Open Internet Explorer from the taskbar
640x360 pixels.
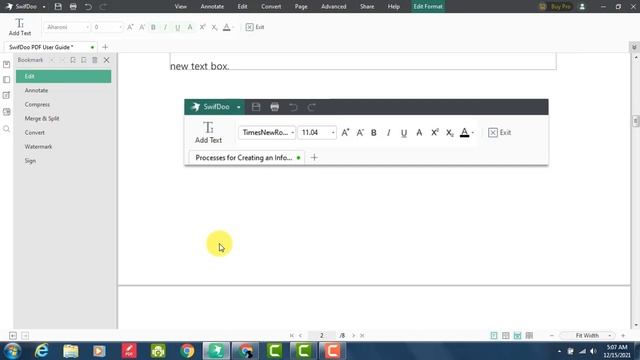point(42,351)
